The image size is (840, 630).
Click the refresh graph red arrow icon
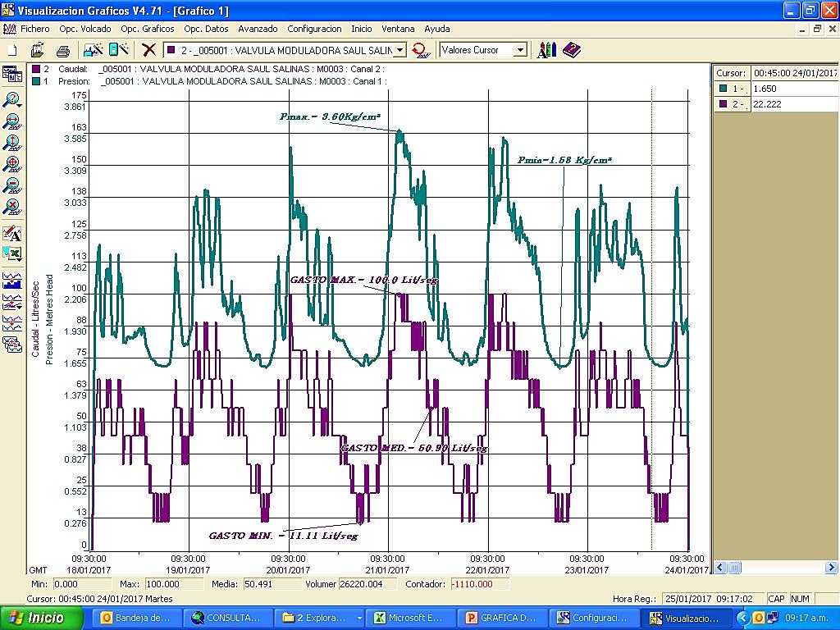coord(421,50)
